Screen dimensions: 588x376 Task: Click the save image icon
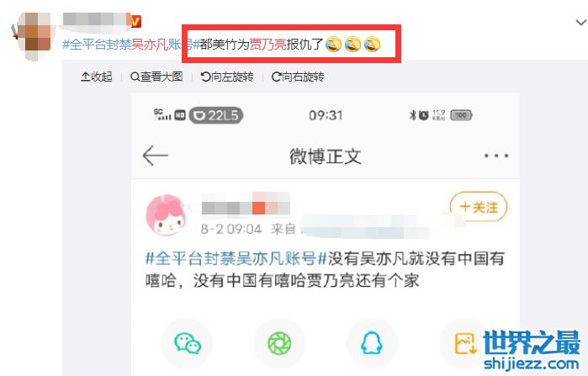465,343
